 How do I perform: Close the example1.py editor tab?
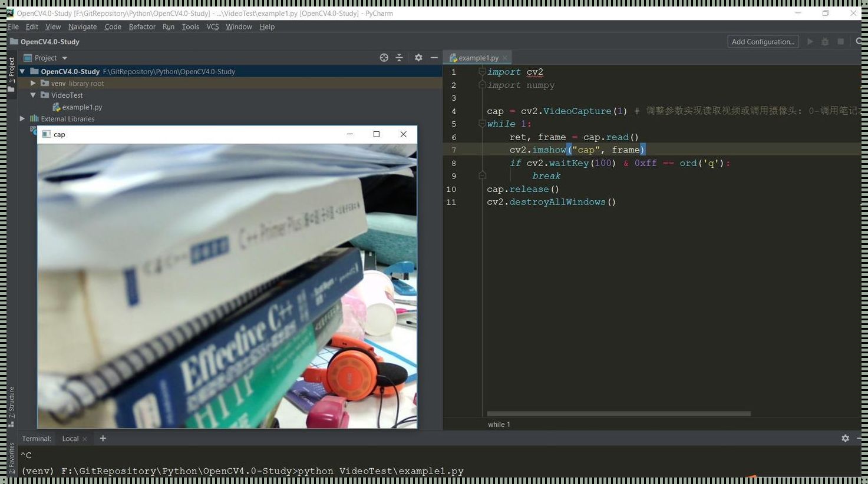click(x=505, y=58)
